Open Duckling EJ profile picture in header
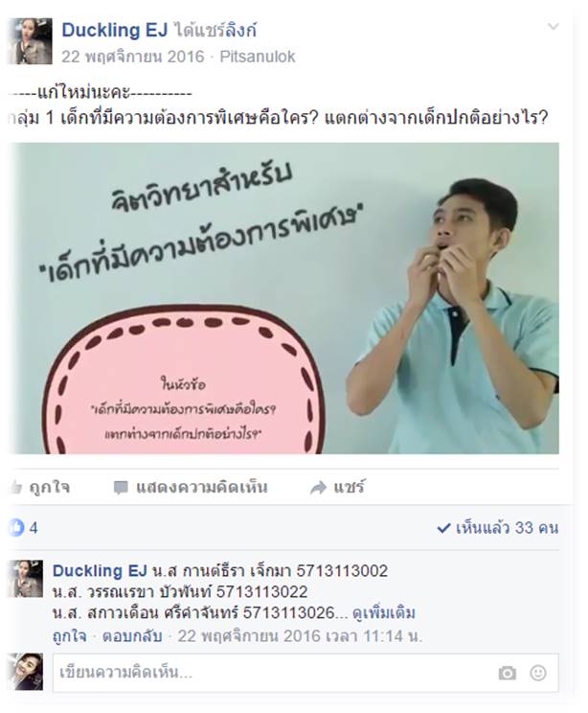Screen dimensions: 588x713 [x=30, y=41]
